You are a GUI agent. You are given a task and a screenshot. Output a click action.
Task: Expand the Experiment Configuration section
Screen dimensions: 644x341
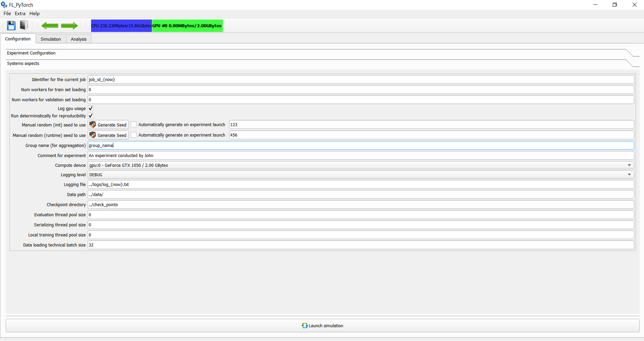click(323, 53)
